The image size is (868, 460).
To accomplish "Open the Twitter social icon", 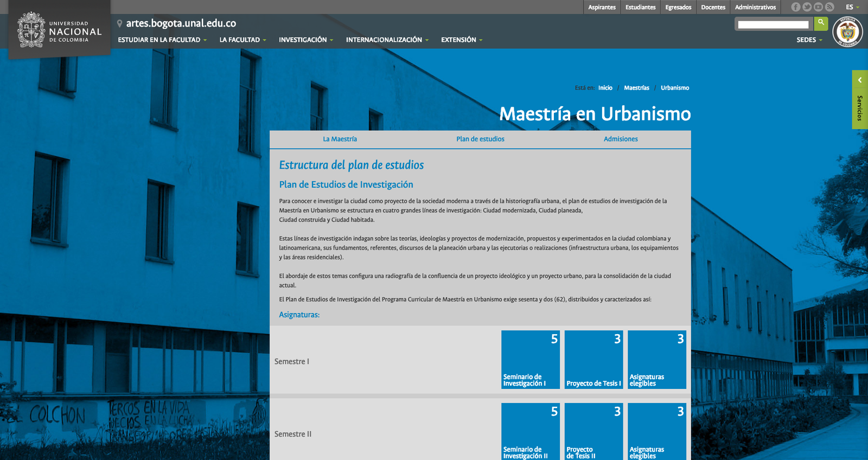I will (807, 7).
